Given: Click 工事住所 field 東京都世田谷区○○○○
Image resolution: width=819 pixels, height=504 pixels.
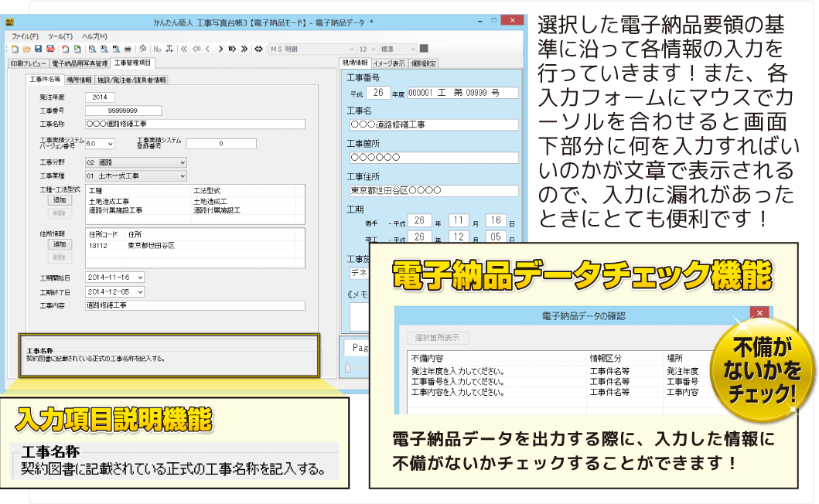Looking at the screenshot, I should 434,191.
